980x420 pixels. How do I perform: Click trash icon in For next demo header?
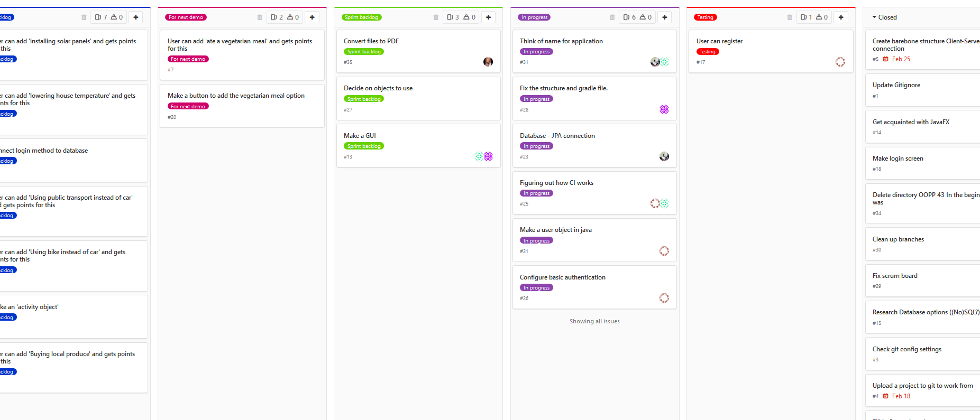(260, 17)
